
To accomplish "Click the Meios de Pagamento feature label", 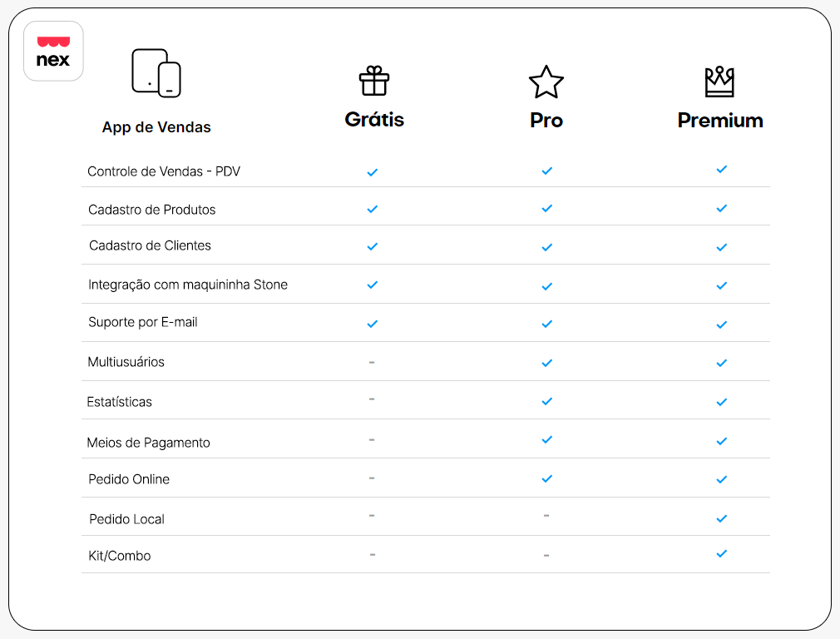I will point(148,443).
